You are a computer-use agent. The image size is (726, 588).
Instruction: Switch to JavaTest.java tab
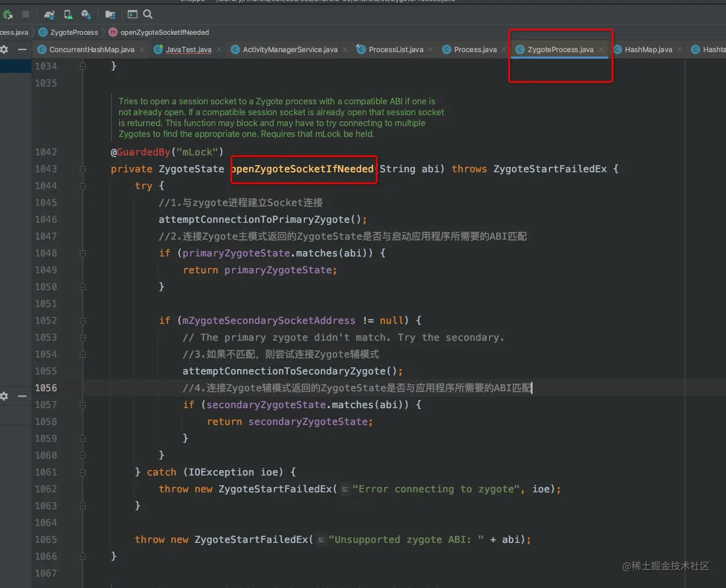click(x=188, y=49)
